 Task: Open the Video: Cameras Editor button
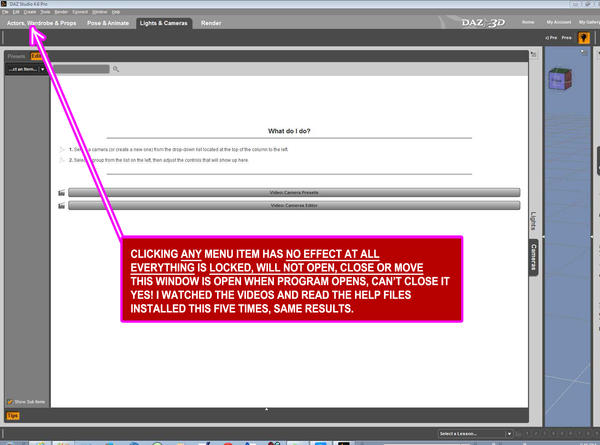point(294,205)
